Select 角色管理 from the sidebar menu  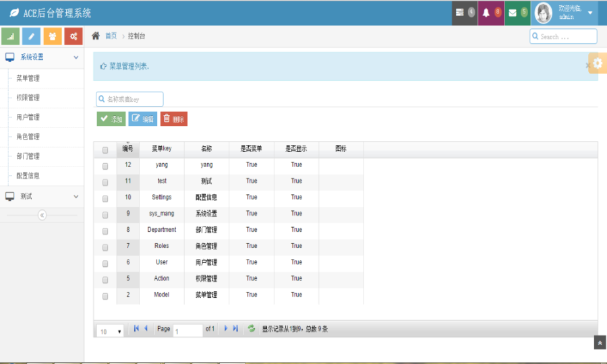(x=28, y=137)
